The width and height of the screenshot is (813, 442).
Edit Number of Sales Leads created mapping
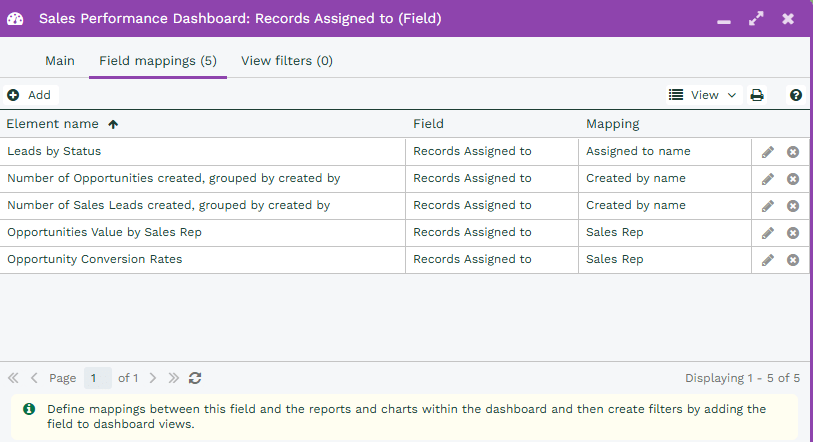click(x=767, y=206)
